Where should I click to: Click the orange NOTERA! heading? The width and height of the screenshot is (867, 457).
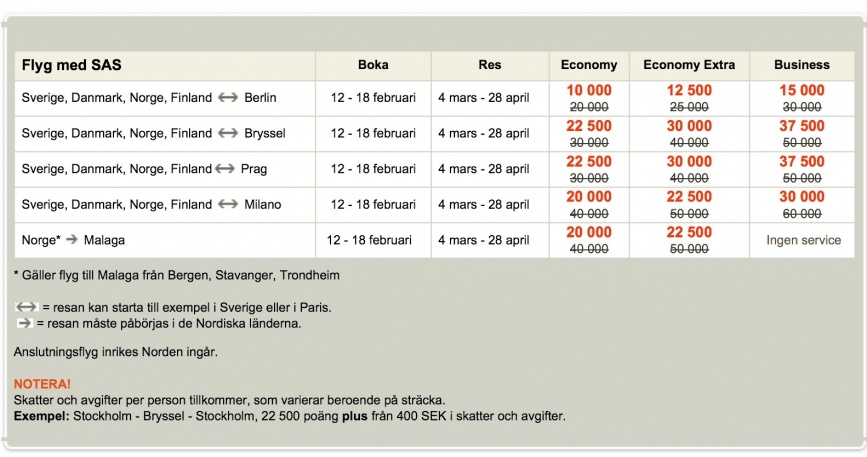tap(42, 384)
